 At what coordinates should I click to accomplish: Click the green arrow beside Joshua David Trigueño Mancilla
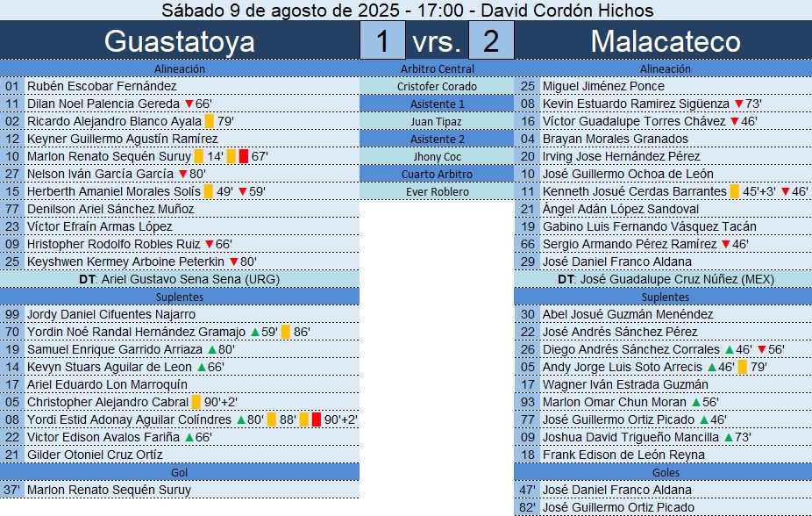(x=728, y=437)
